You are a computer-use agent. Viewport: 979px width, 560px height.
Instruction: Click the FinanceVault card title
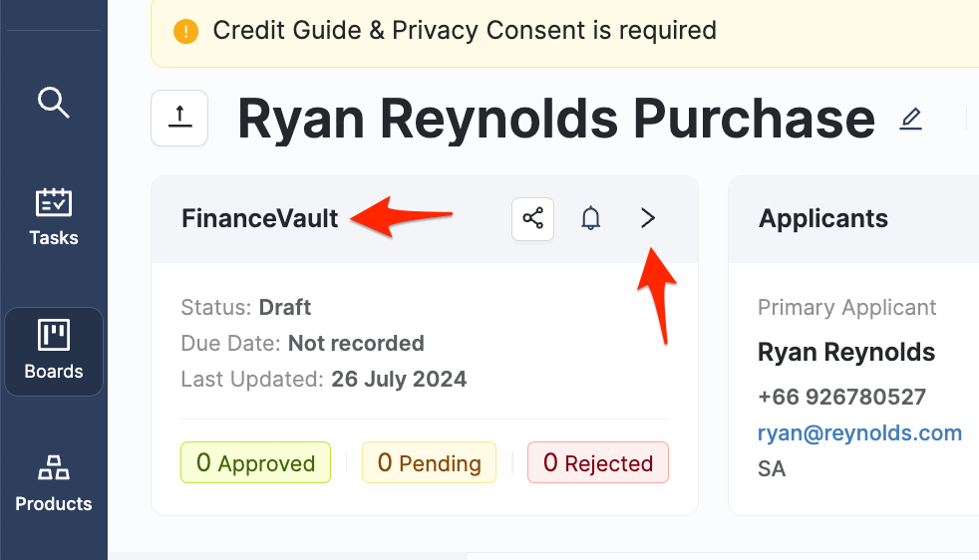(260, 218)
